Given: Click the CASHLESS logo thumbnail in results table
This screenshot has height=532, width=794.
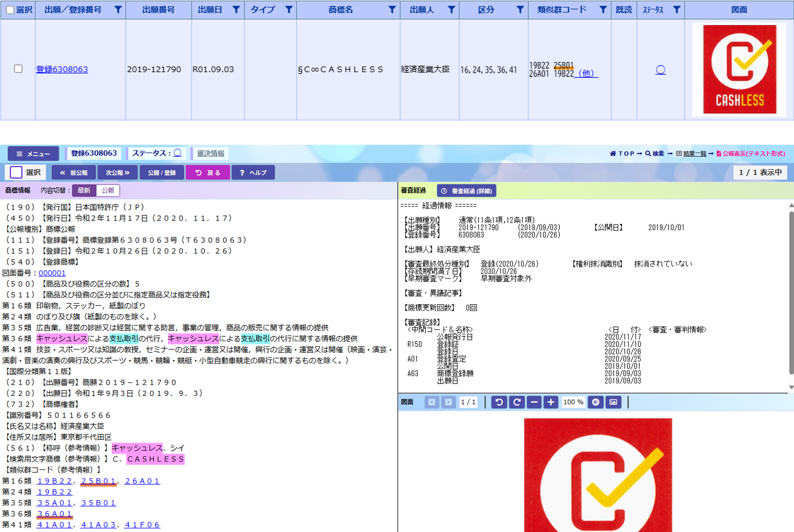Looking at the screenshot, I should pos(739,69).
